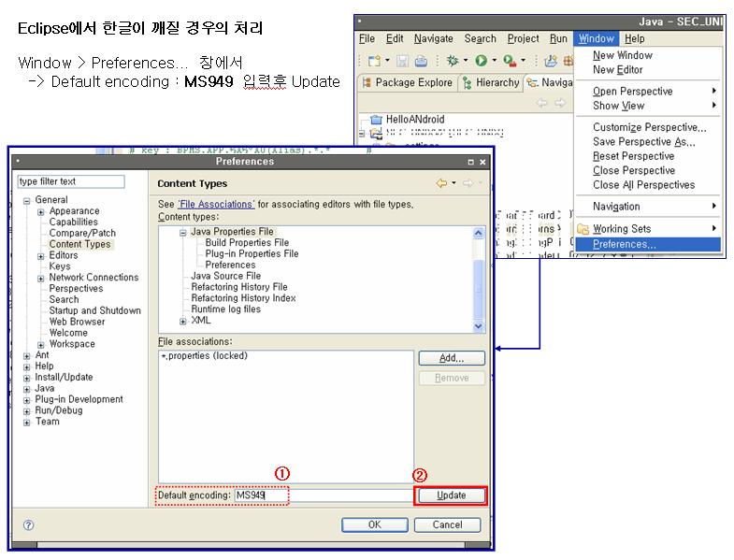
Task: Click Forward arrow icon in Content Types header
Action: pyautogui.click(x=468, y=183)
